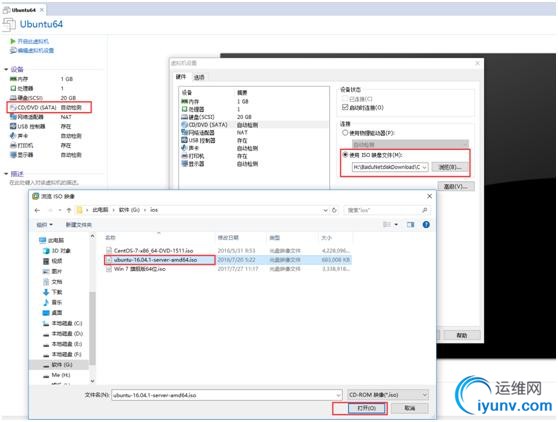Select network adapter NAT row in settings dialog
558x422 pixels.
(254, 132)
